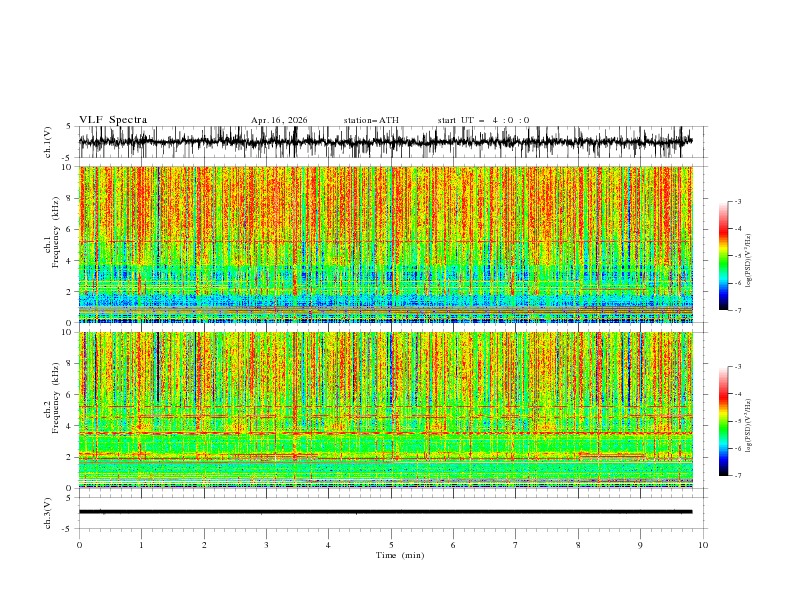Click the "Time (min)" axis label
The image size is (792, 612).
400,555
